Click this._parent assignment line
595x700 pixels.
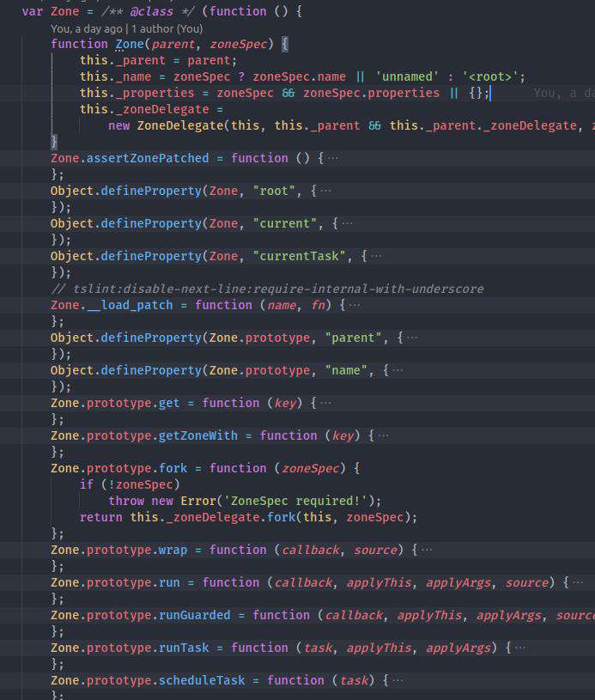coord(159,60)
